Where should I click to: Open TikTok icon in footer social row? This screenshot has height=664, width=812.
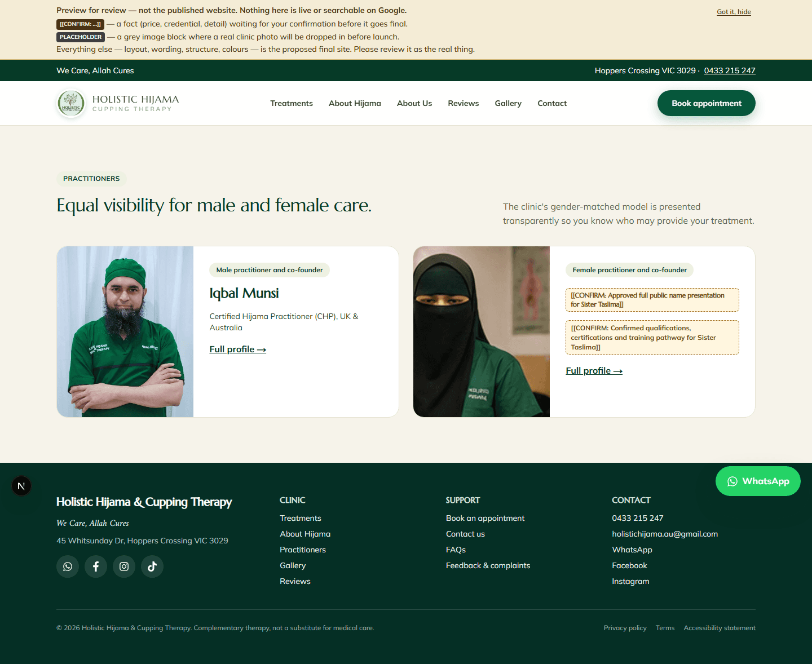pos(152,566)
